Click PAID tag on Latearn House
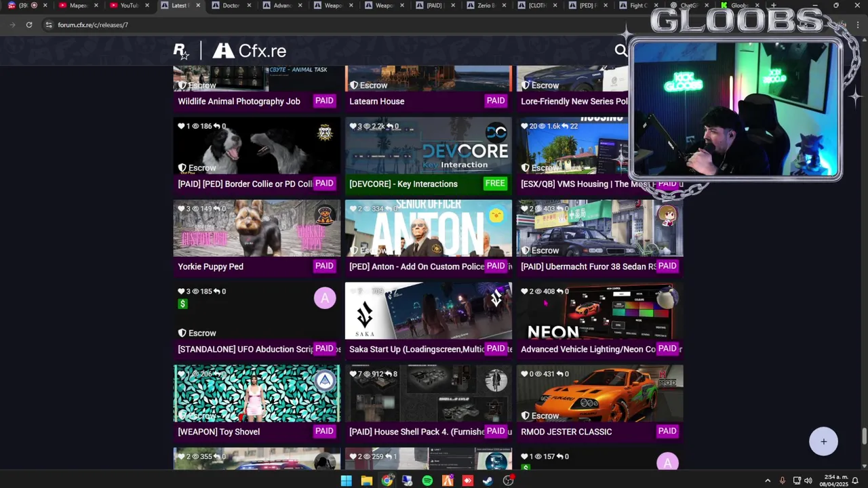Viewport: 868px width, 488px height. (496, 101)
